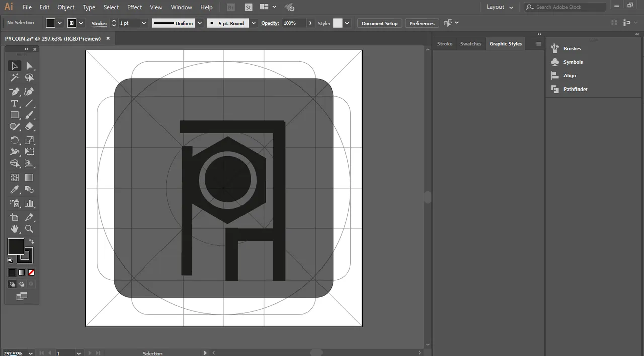
Task: Activate the Hand tool
Action: 15,229
